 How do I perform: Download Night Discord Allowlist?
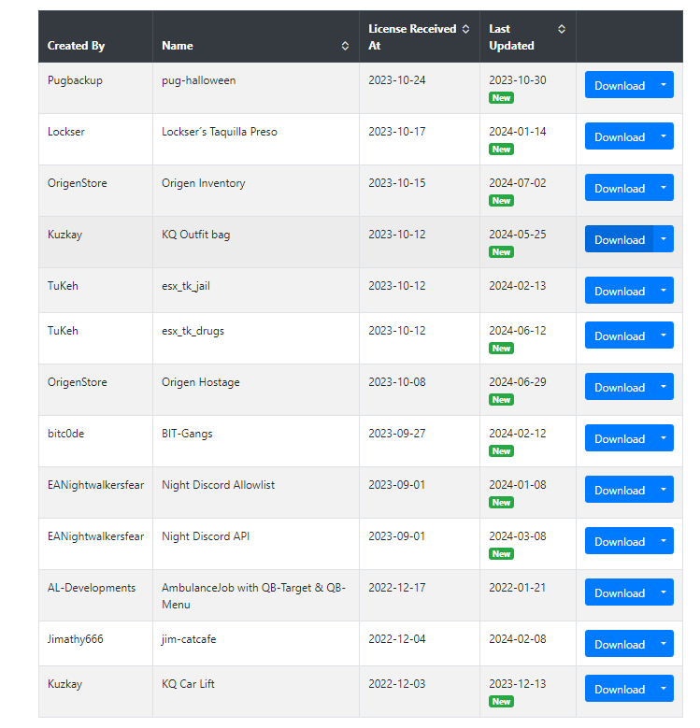pos(620,490)
